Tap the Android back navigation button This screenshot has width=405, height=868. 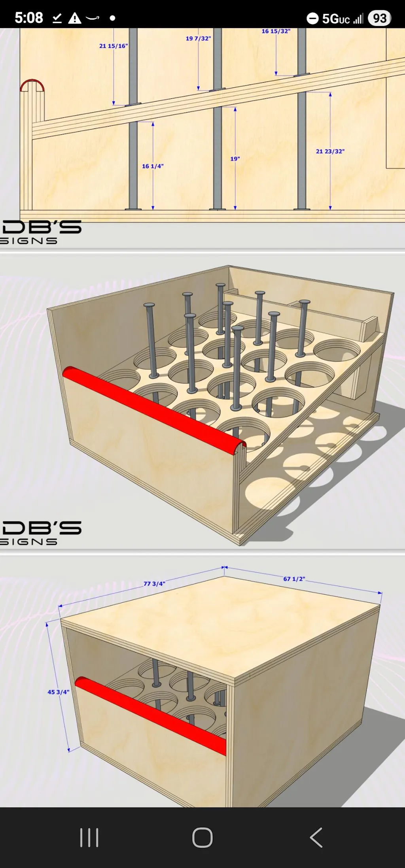[316, 837]
